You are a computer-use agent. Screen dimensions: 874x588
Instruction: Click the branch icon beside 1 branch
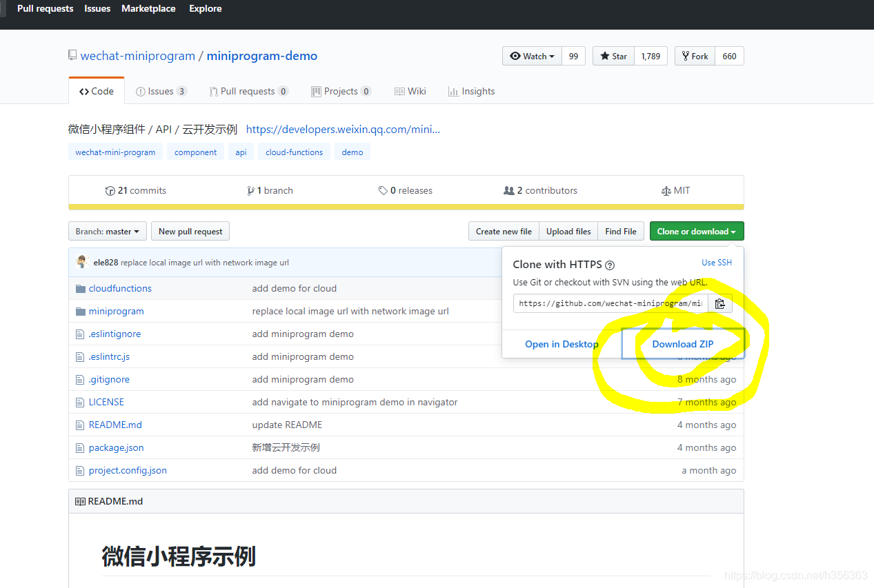pos(250,191)
